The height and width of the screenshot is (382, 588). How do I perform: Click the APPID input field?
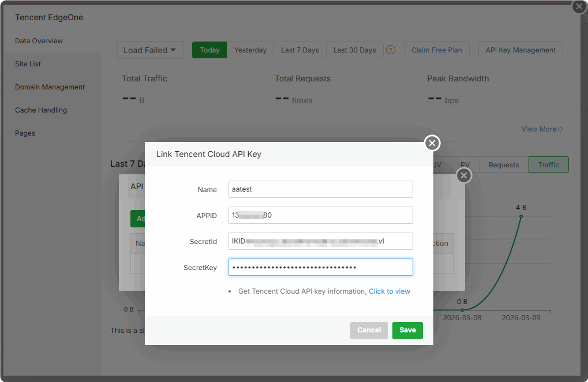(x=321, y=215)
